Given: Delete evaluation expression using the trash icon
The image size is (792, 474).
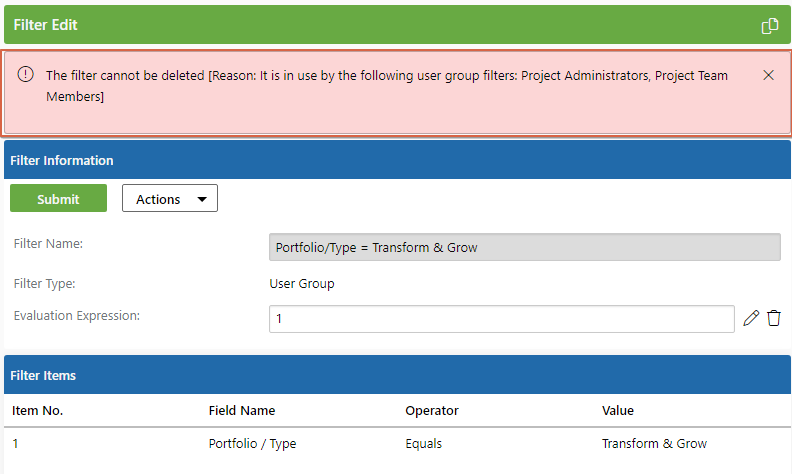Looking at the screenshot, I should (774, 318).
